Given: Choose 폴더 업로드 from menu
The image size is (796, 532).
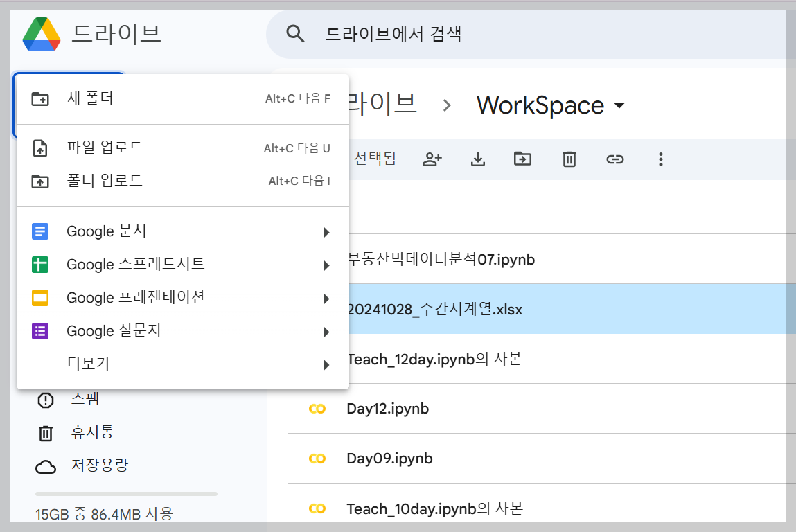Looking at the screenshot, I should coord(183,181).
